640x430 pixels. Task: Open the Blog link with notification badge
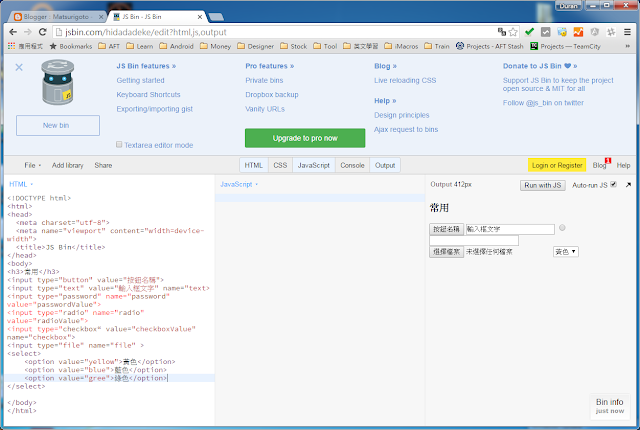(x=599, y=165)
